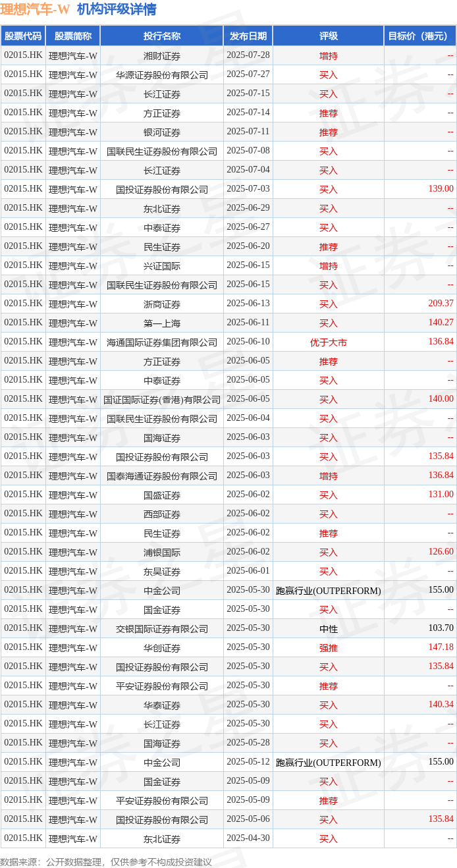The height and width of the screenshot is (868, 457).
Task: Select the 华源证券股份有限公司 cell
Action: [x=162, y=75]
